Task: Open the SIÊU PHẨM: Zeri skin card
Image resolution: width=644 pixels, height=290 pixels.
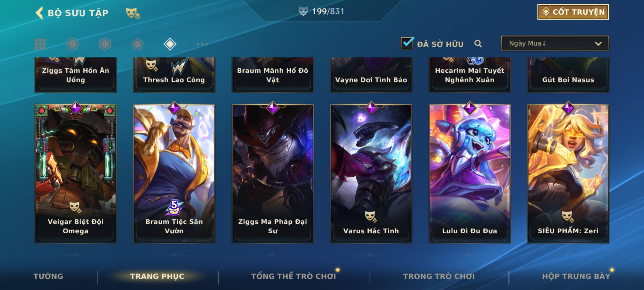Action: tap(568, 174)
